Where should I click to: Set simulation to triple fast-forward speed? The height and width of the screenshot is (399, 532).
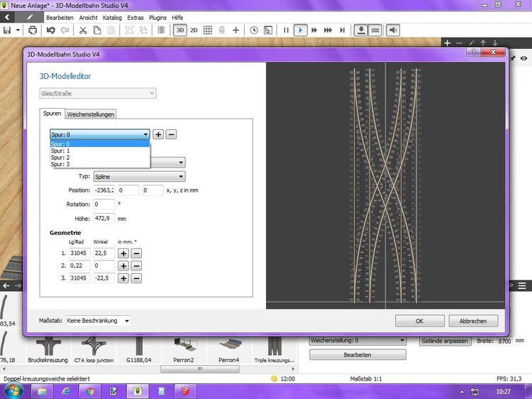point(328,31)
